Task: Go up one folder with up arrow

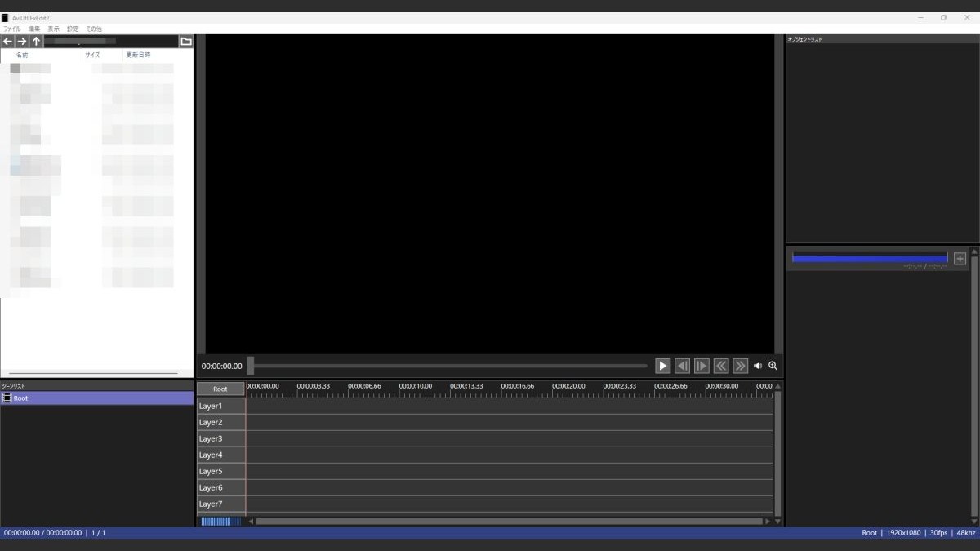Action: (37, 41)
